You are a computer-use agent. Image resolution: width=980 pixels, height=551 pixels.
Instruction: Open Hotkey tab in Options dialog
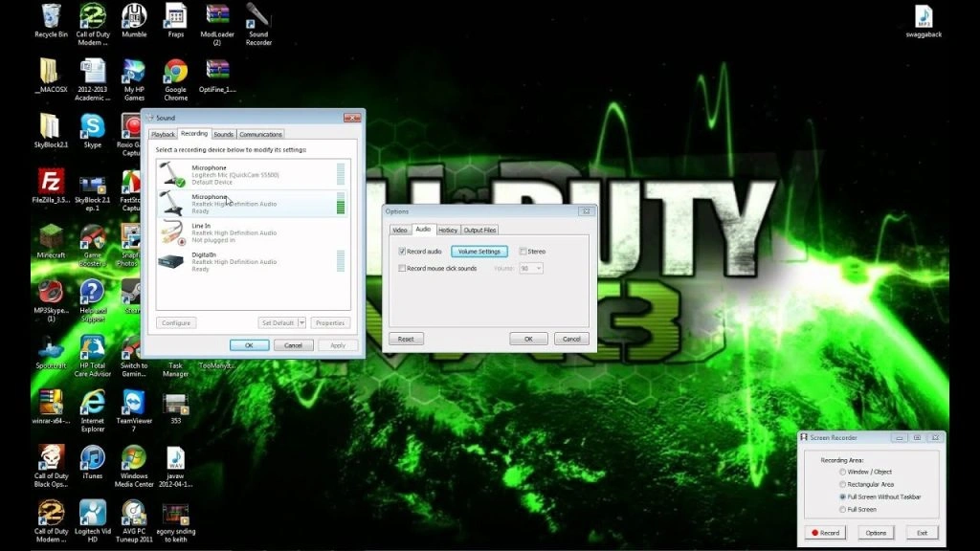[x=448, y=230]
